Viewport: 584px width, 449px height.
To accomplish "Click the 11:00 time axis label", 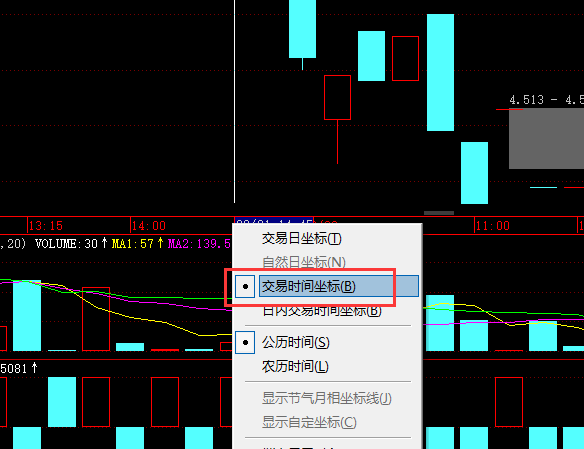I will [x=493, y=226].
